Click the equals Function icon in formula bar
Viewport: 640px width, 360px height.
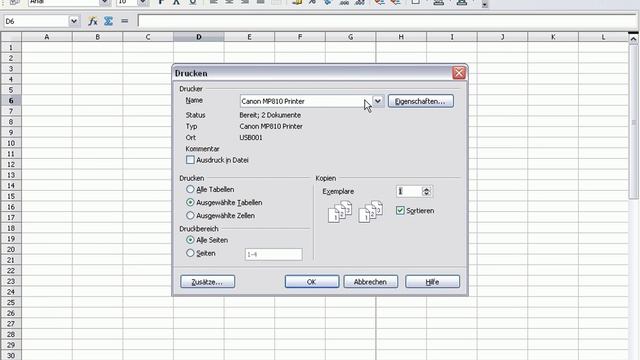pyautogui.click(x=124, y=21)
